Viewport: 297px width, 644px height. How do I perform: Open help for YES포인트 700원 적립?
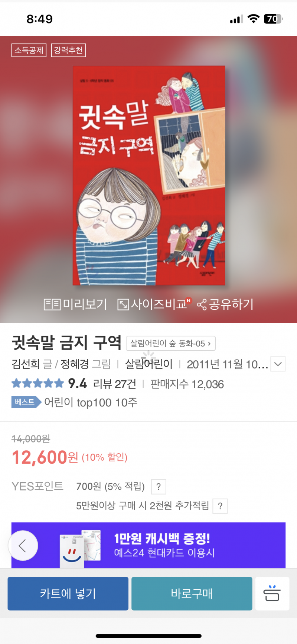coord(159,487)
